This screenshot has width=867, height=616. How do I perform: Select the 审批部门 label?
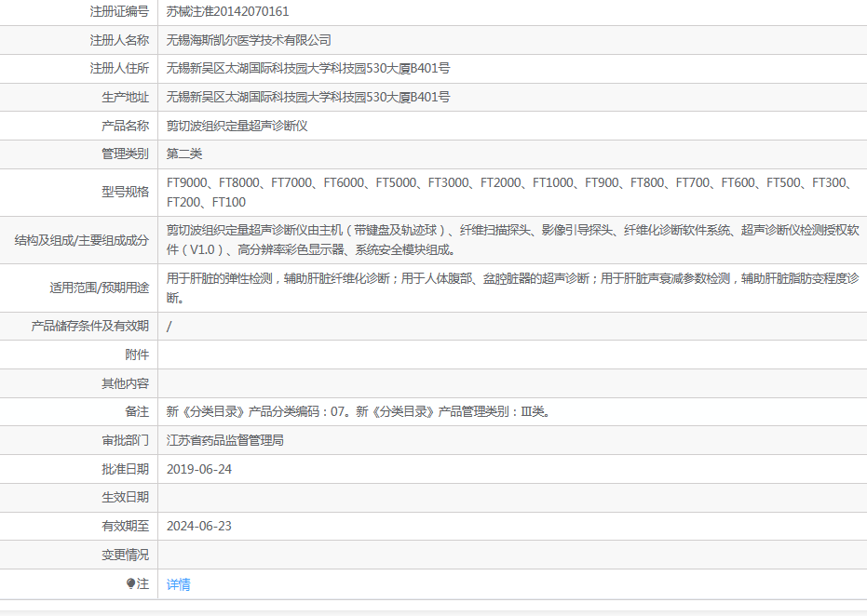click(126, 440)
